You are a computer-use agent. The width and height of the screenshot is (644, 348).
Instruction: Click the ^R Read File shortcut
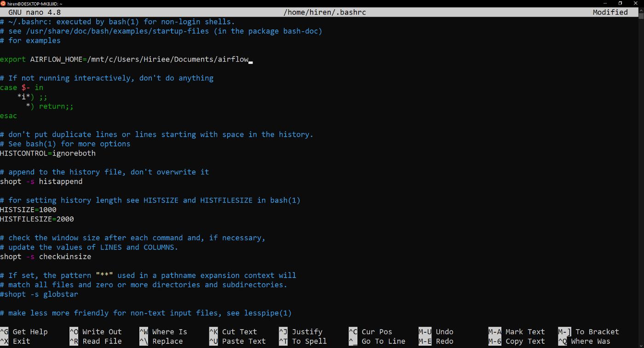point(96,341)
